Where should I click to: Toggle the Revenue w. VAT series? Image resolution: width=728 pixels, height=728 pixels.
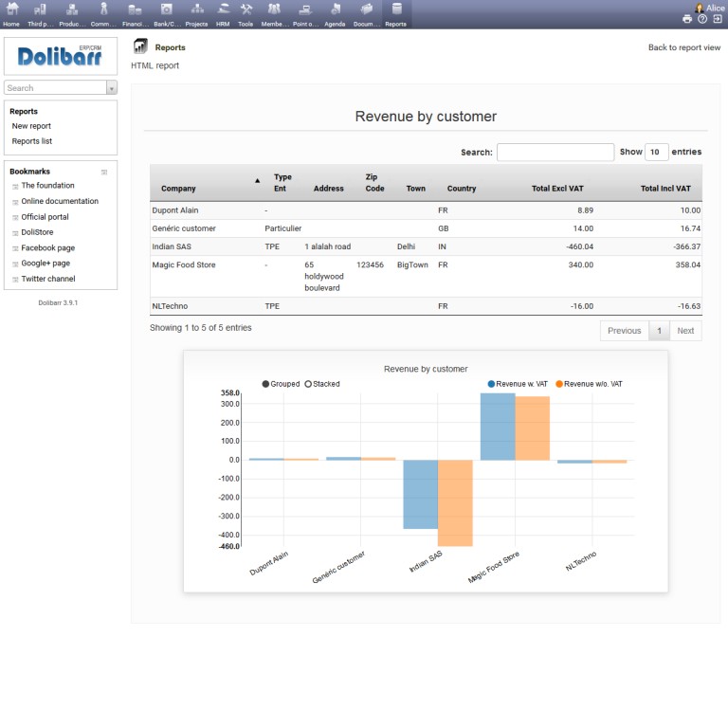click(518, 384)
